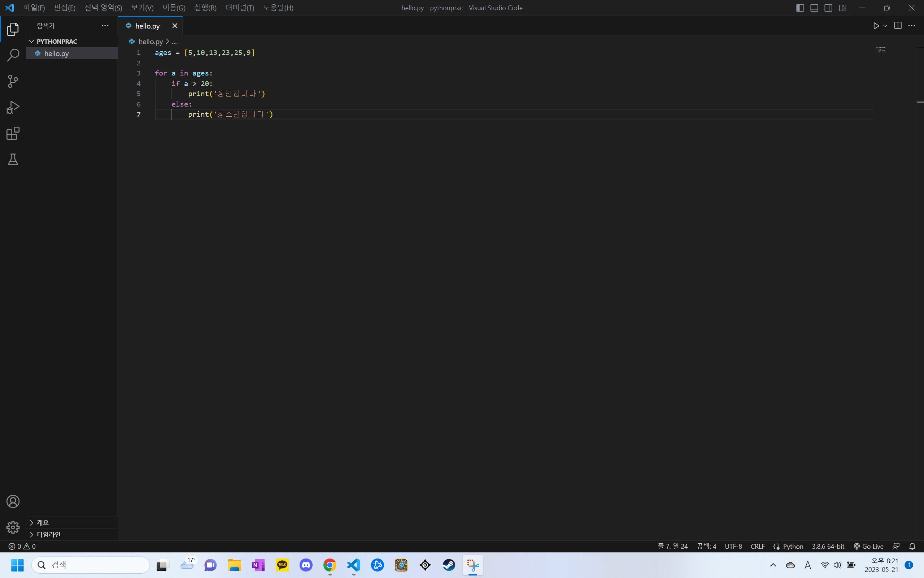The height and width of the screenshot is (578, 924).
Task: Open the Accounts menu icon
Action: point(13,501)
